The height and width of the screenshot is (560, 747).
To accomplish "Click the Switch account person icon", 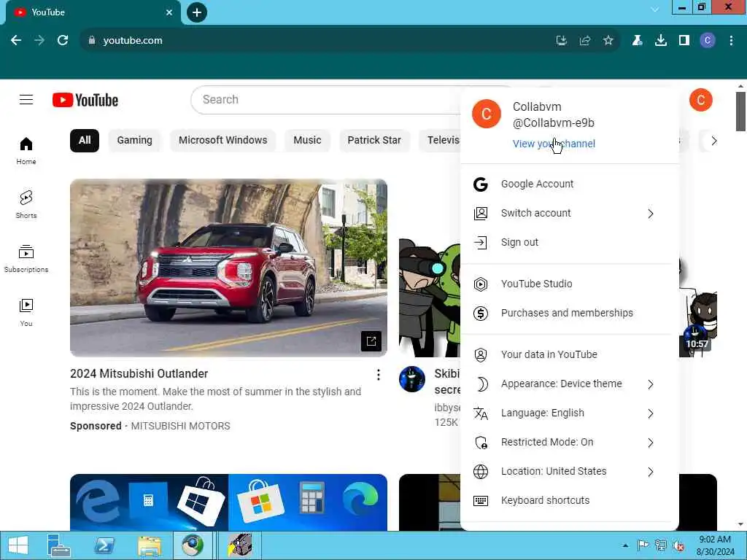I will pyautogui.click(x=480, y=214).
